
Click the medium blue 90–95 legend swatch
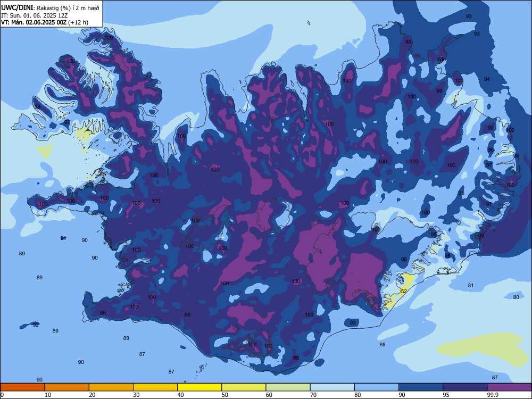pyautogui.click(x=421, y=387)
